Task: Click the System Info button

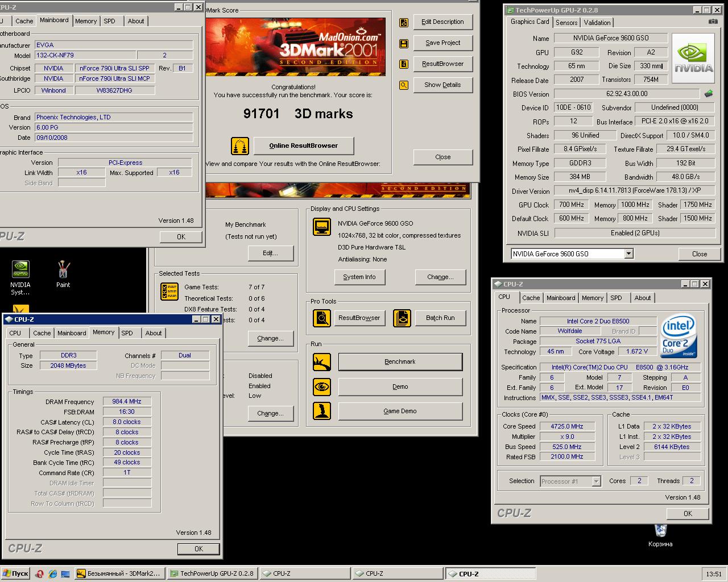Action: coord(359,277)
